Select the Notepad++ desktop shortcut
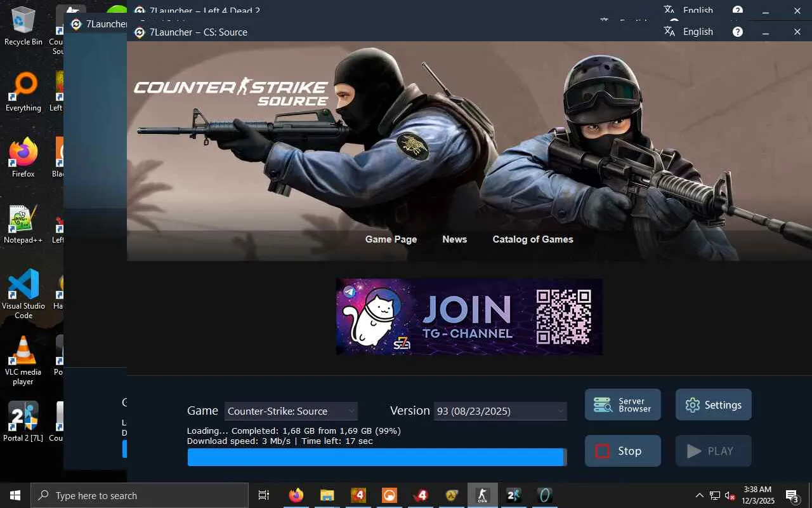This screenshot has height=508, width=812. [23, 224]
